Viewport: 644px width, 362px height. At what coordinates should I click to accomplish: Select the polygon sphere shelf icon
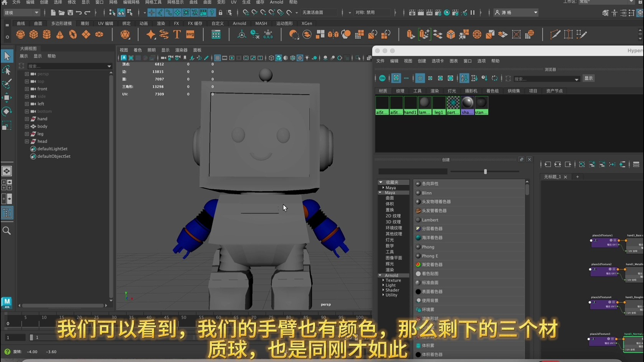pos(20,35)
